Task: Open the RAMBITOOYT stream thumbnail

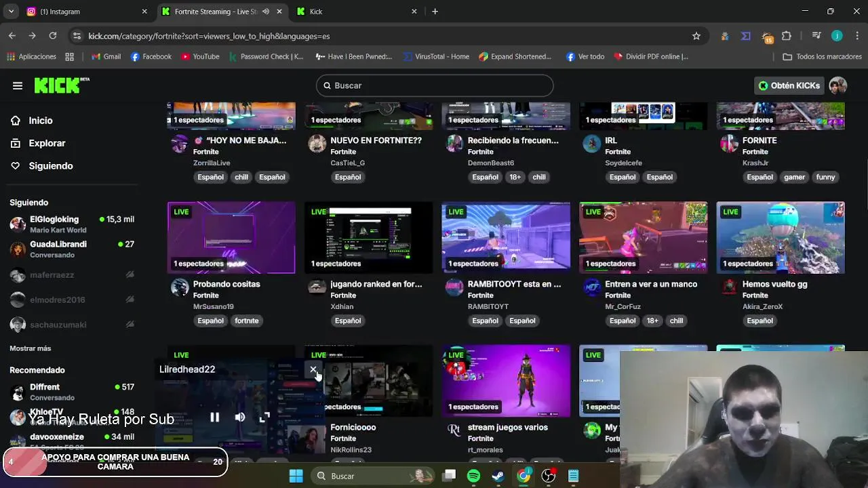Action: (506, 237)
